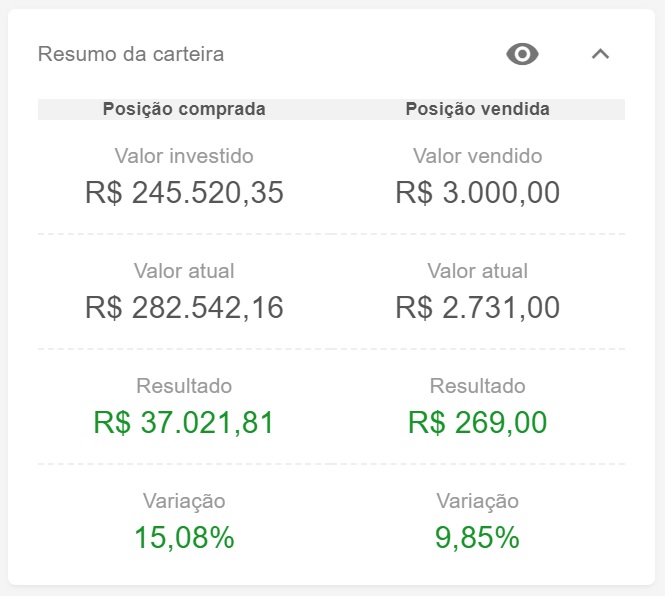Toggle the eye icon to hide values
This screenshot has width=665, height=596.
click(522, 54)
